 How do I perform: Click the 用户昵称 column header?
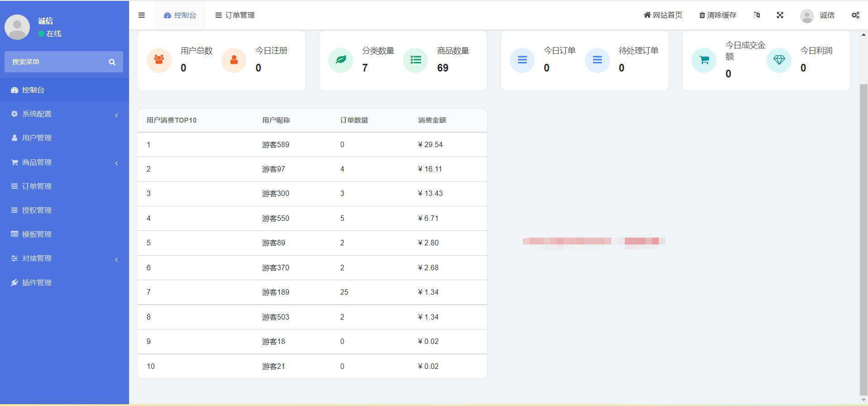click(276, 120)
